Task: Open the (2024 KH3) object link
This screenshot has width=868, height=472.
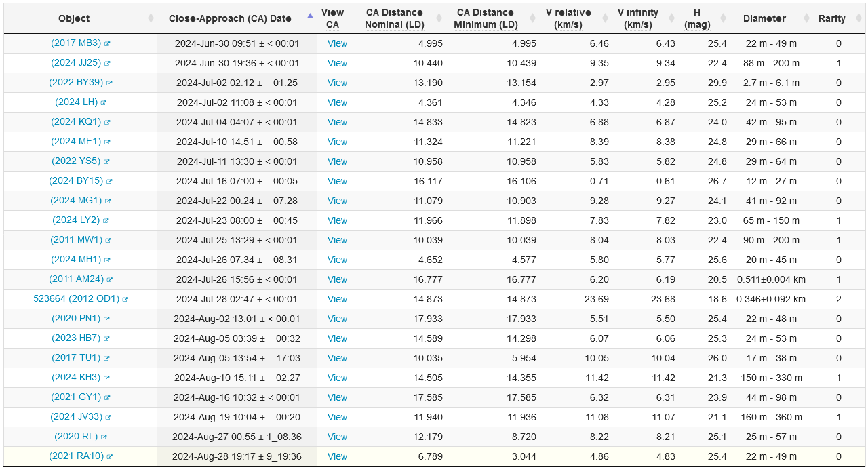Action: [x=76, y=378]
